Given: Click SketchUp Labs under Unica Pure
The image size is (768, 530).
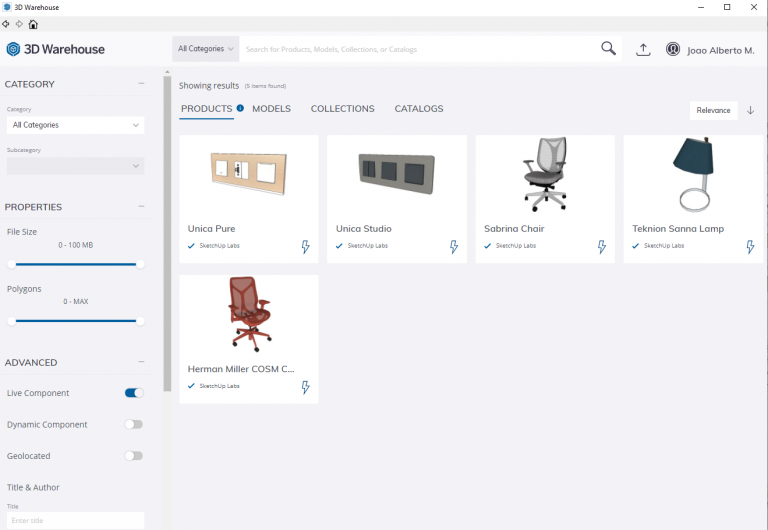Looking at the screenshot, I should (219, 246).
